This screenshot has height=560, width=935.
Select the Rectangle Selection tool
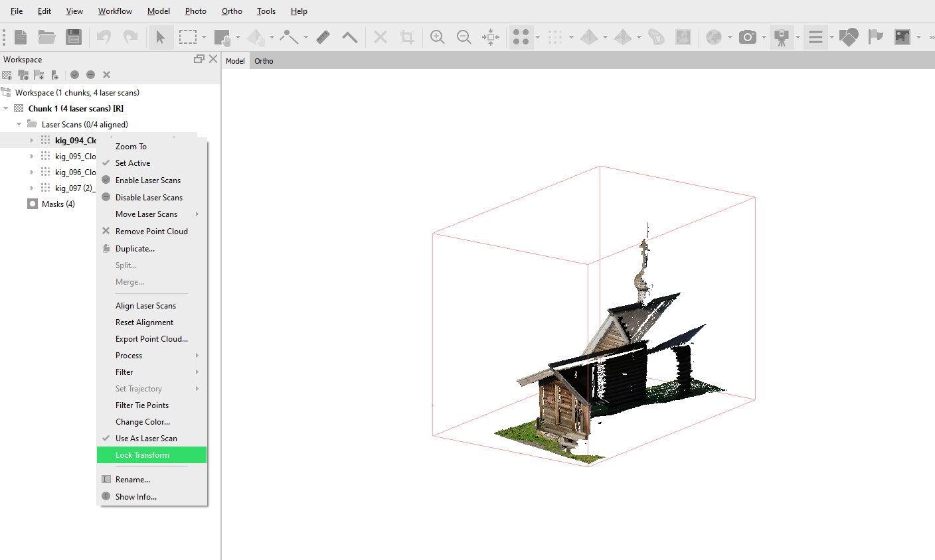(x=188, y=37)
